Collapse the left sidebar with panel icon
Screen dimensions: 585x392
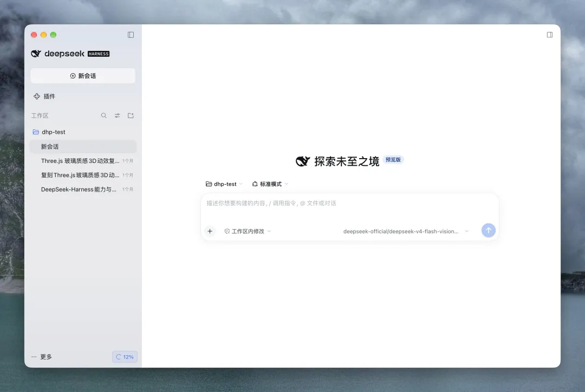(131, 35)
